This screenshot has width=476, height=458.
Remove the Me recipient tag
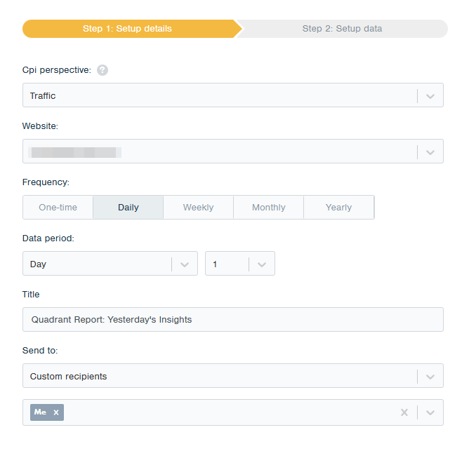(56, 412)
